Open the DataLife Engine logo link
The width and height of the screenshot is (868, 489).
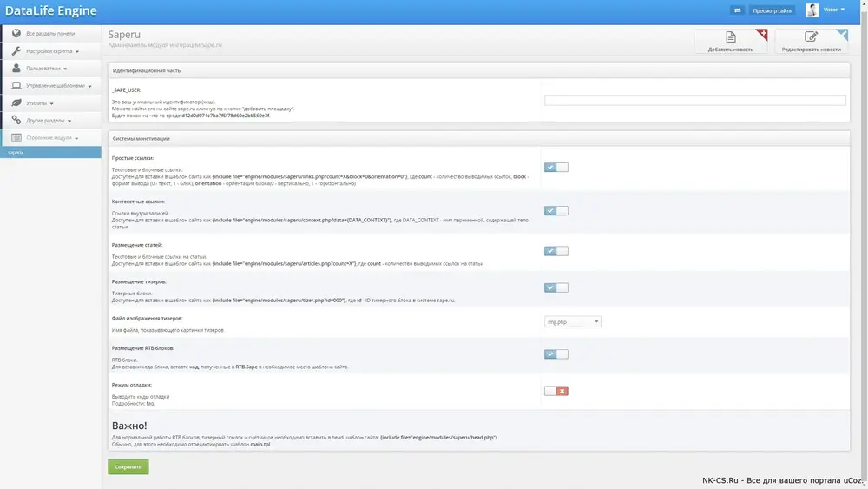click(51, 10)
